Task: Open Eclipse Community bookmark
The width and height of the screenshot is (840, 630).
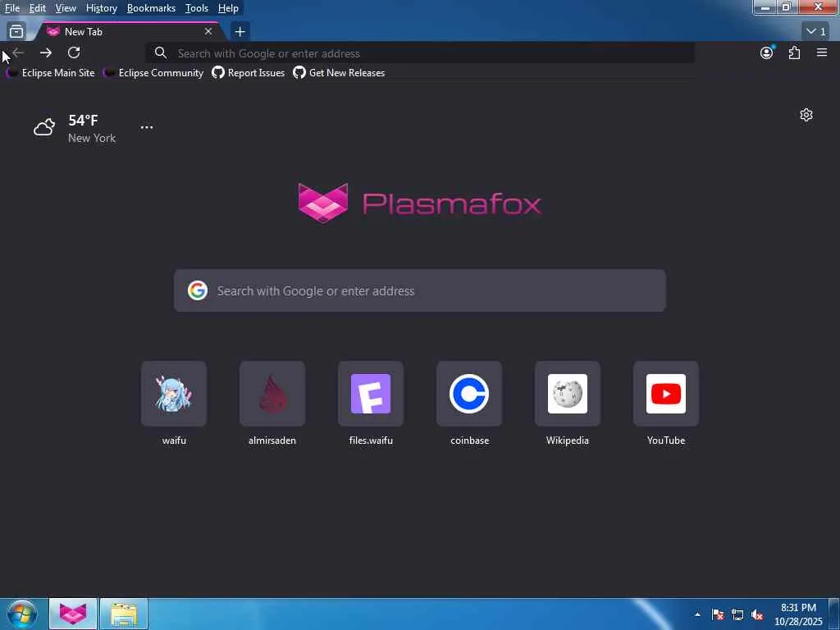Action: [x=153, y=73]
